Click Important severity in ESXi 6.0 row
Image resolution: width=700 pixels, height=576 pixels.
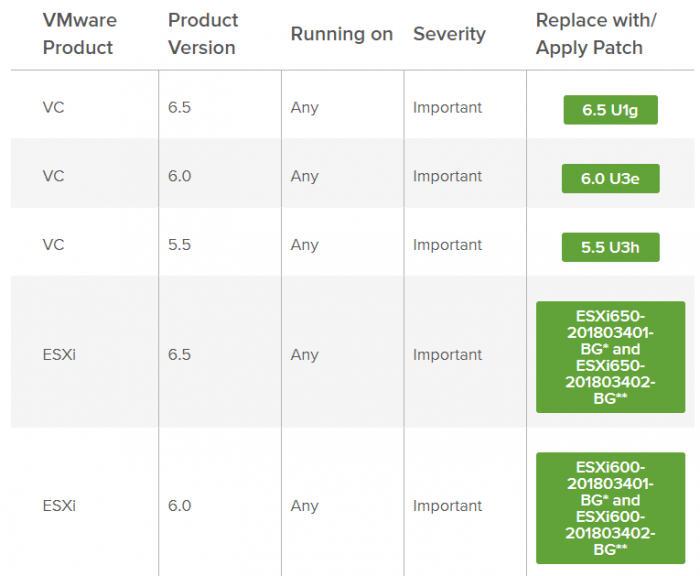447,506
